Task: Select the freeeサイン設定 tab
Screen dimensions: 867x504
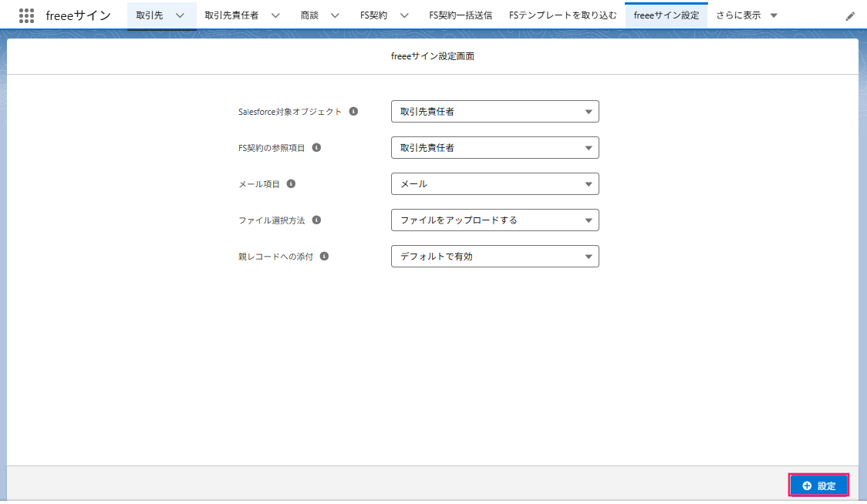Action: [666, 15]
